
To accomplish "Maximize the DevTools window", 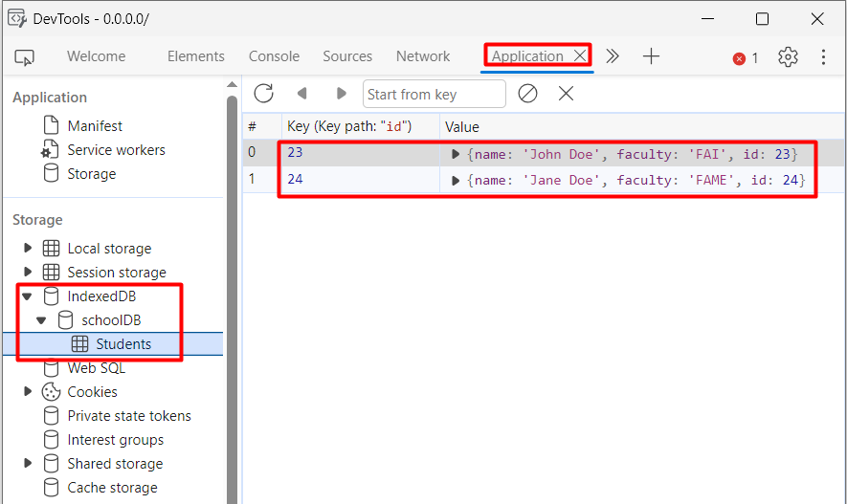I will click(x=762, y=19).
